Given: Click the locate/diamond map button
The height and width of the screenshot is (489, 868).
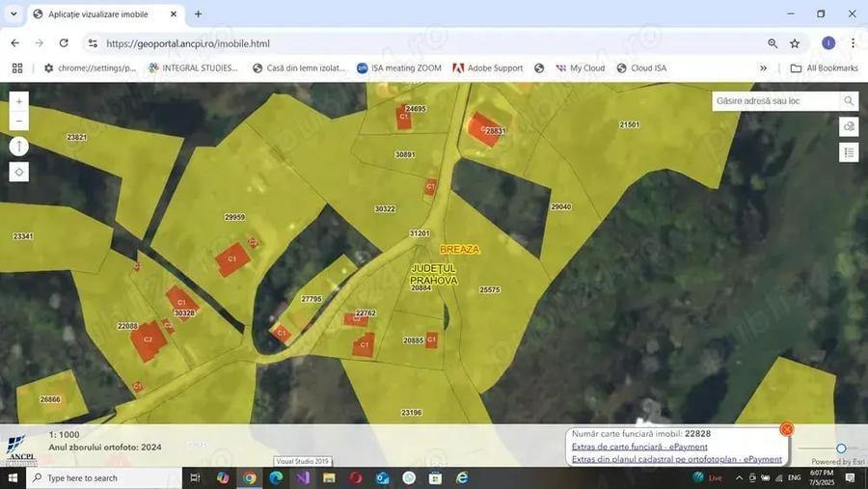Looking at the screenshot, I should [x=19, y=173].
